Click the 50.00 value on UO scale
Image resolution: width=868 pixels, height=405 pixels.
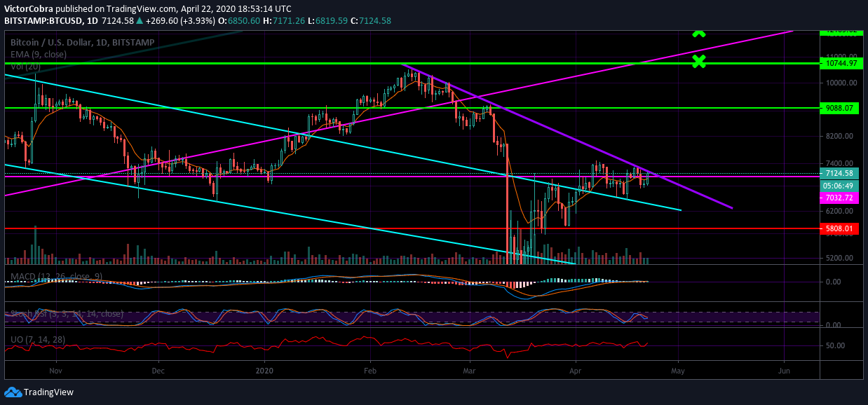pos(835,345)
